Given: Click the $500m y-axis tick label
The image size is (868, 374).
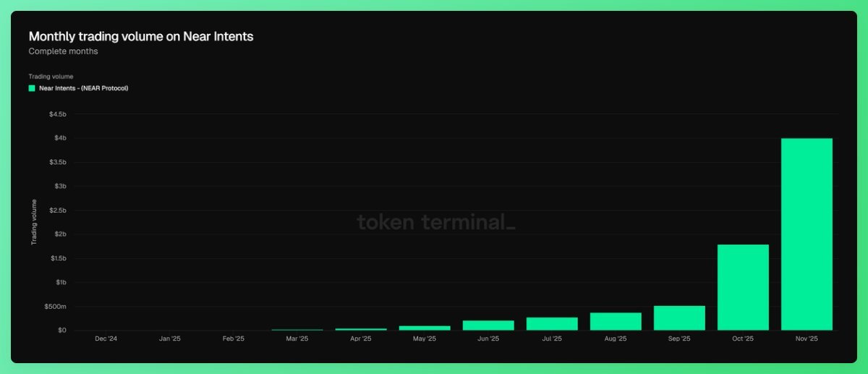Looking at the screenshot, I should pyautogui.click(x=56, y=307).
